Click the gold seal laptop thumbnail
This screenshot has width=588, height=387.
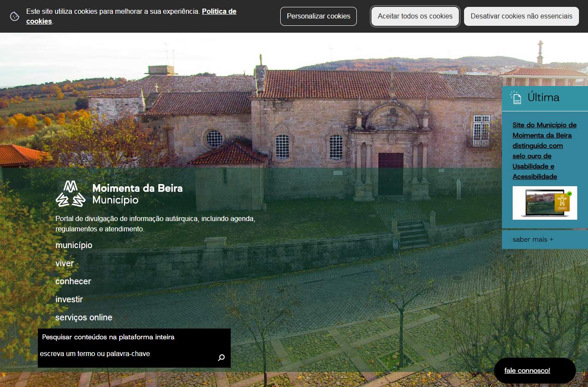(545, 203)
